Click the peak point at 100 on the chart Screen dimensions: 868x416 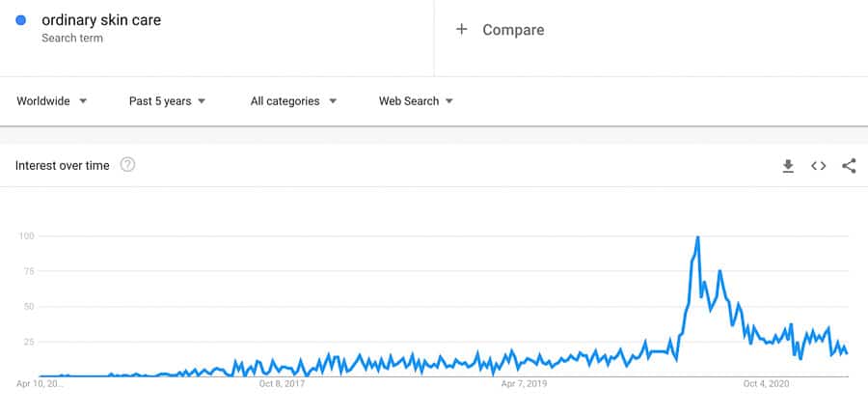point(696,236)
